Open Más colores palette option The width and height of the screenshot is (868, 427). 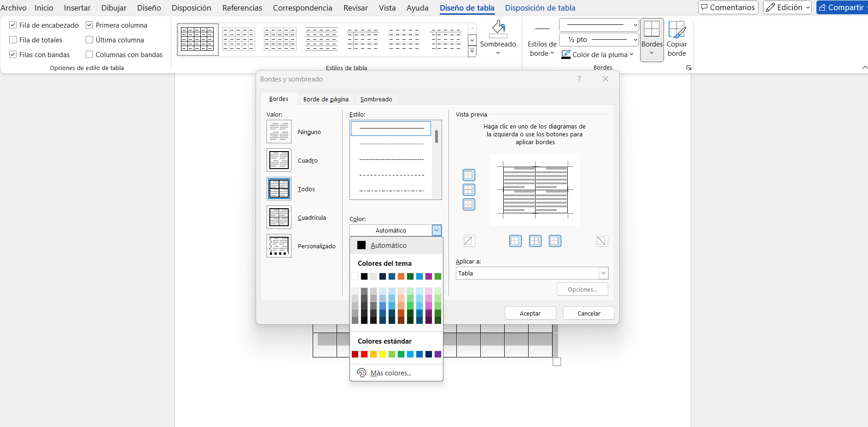click(x=390, y=373)
